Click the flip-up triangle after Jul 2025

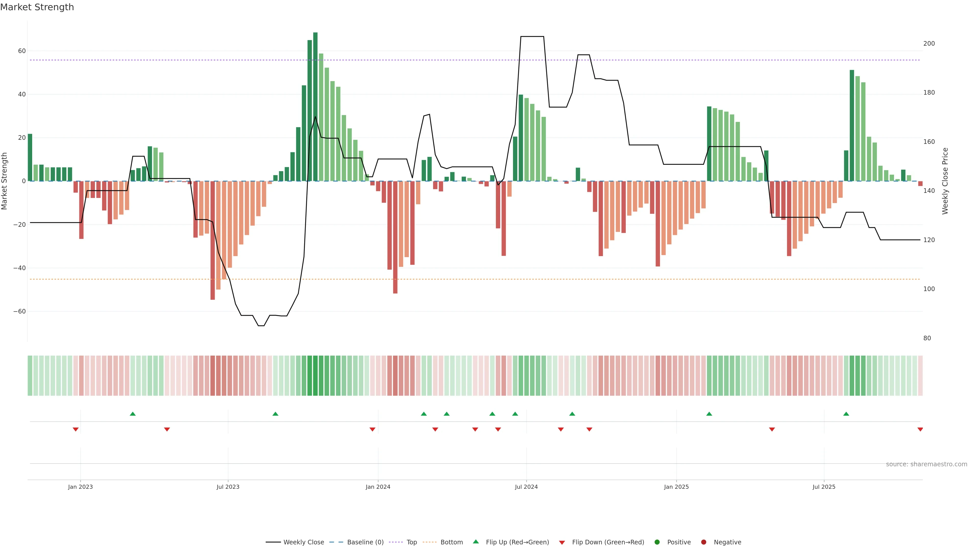(x=846, y=414)
